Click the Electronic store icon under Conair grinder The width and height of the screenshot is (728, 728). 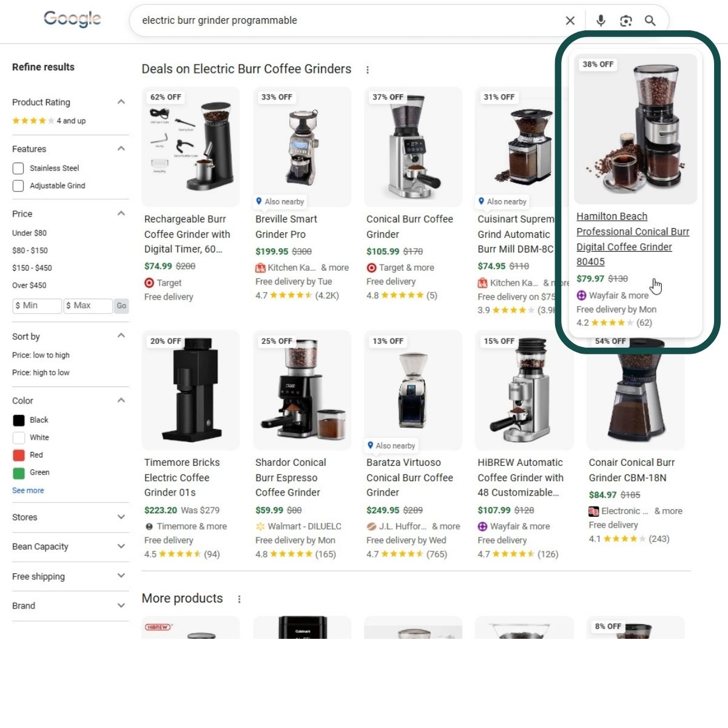pyautogui.click(x=594, y=511)
